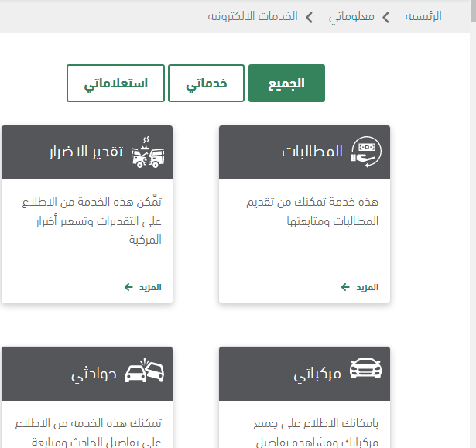Click the green arrow in المطالبات card
The image size is (476, 448).
coord(345,287)
